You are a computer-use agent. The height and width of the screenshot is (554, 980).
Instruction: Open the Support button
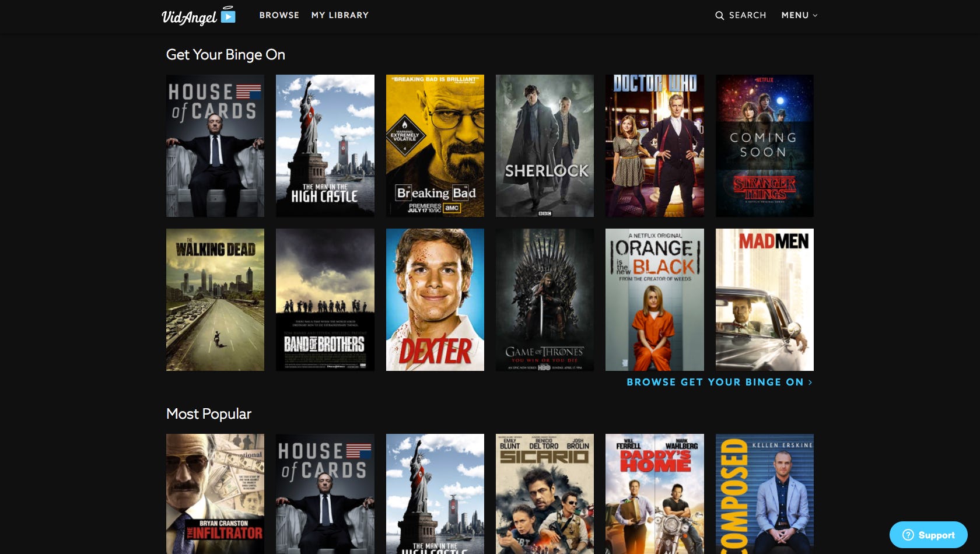(928, 535)
